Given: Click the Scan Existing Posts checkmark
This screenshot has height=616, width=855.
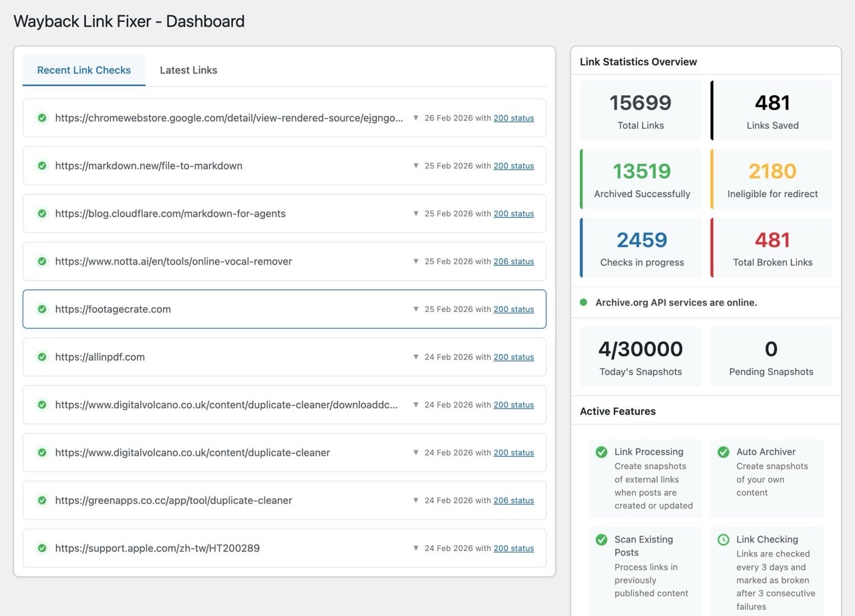Looking at the screenshot, I should pyautogui.click(x=601, y=540).
